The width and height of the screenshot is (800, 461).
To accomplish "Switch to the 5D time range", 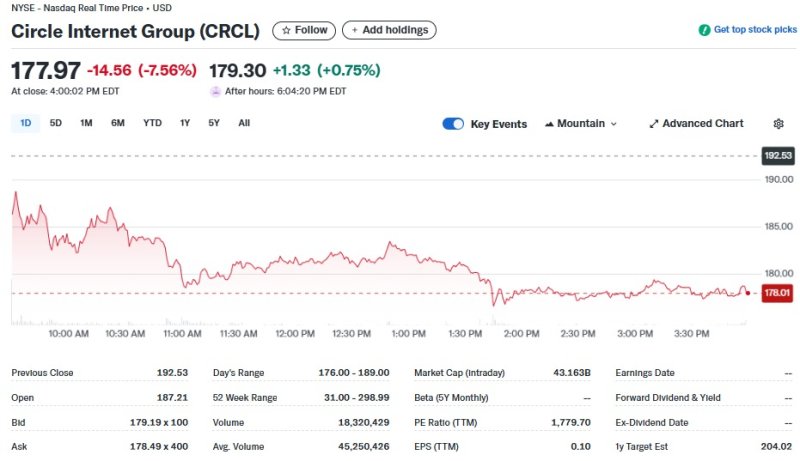I will [56, 123].
